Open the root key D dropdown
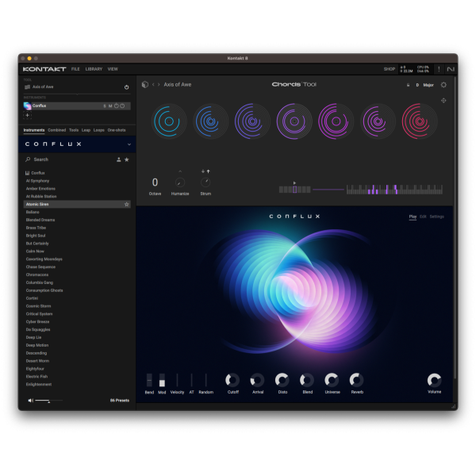476x476 pixels. (x=417, y=86)
